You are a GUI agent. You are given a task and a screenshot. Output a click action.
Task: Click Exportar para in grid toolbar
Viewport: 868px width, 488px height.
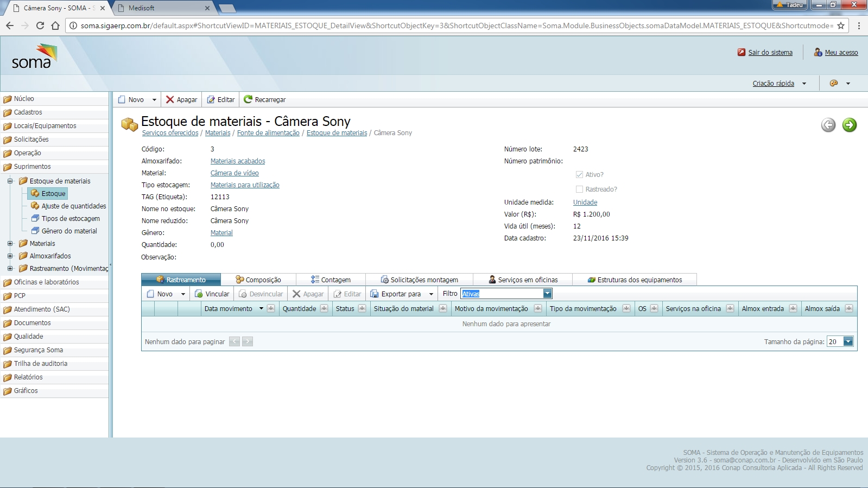click(396, 294)
